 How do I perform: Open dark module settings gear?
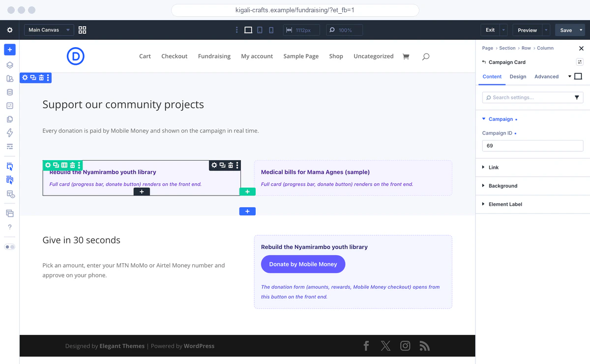click(214, 165)
